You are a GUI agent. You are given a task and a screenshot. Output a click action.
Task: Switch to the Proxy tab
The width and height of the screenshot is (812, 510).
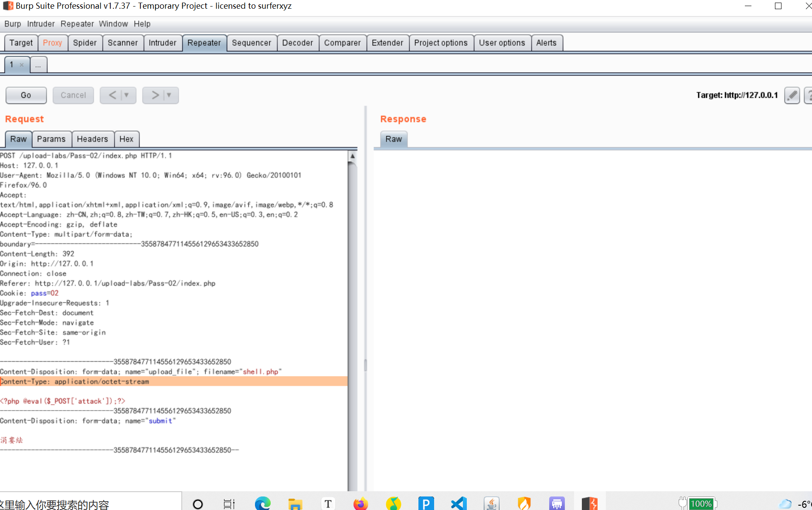coord(52,43)
